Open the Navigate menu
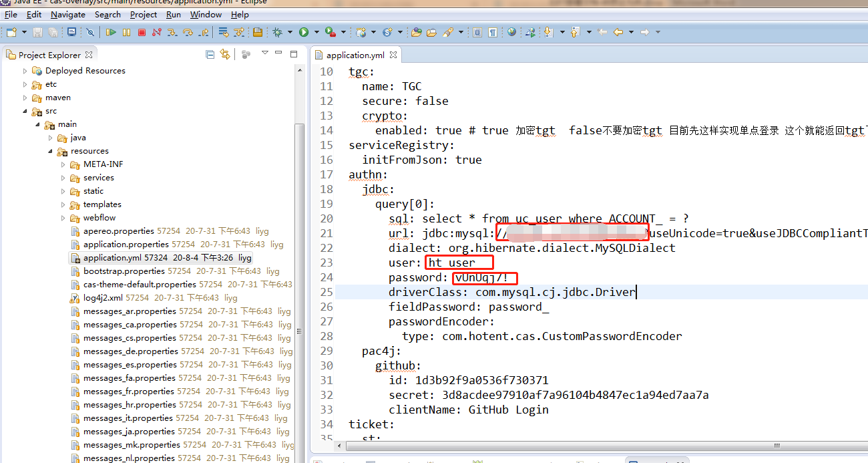Screen dimensions: 868x463 (68, 14)
